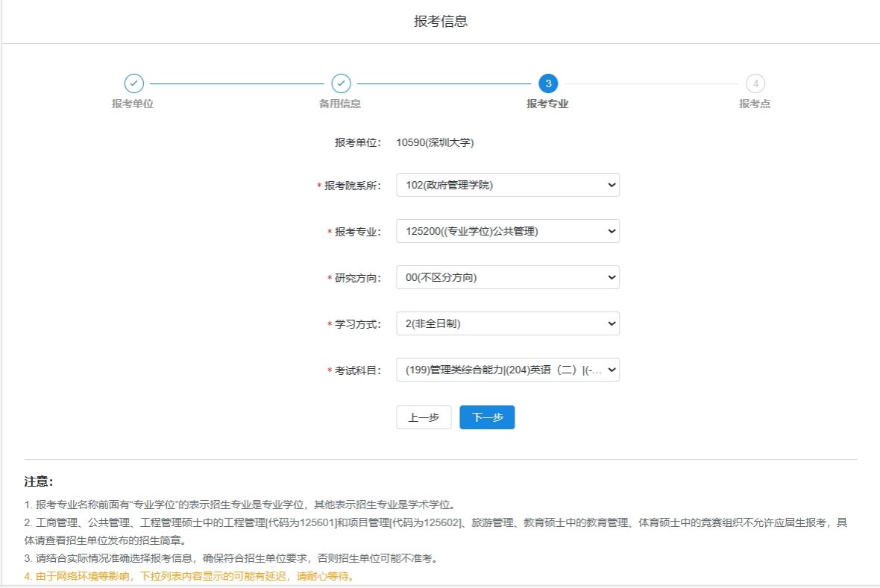The width and height of the screenshot is (880, 588).
Task: Click the 10590(深圳大学) unit text
Action: click(x=435, y=143)
